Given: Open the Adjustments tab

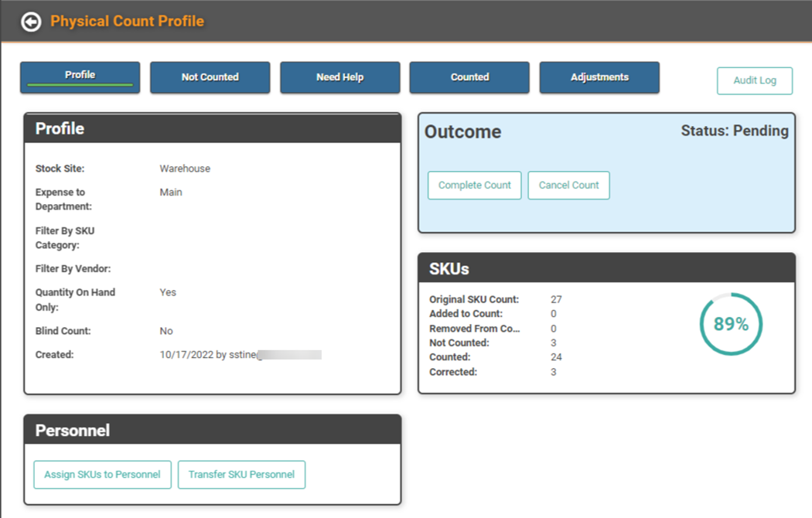Looking at the screenshot, I should pyautogui.click(x=599, y=77).
